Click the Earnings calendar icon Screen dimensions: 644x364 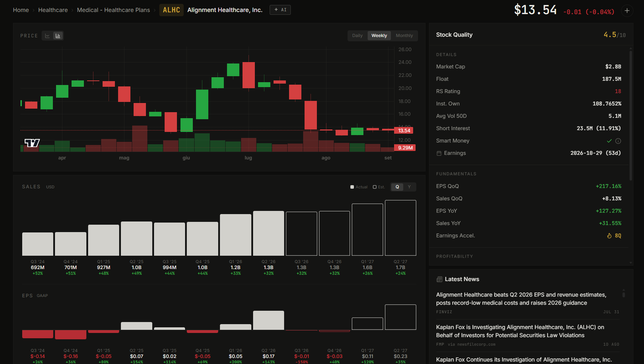(x=439, y=153)
